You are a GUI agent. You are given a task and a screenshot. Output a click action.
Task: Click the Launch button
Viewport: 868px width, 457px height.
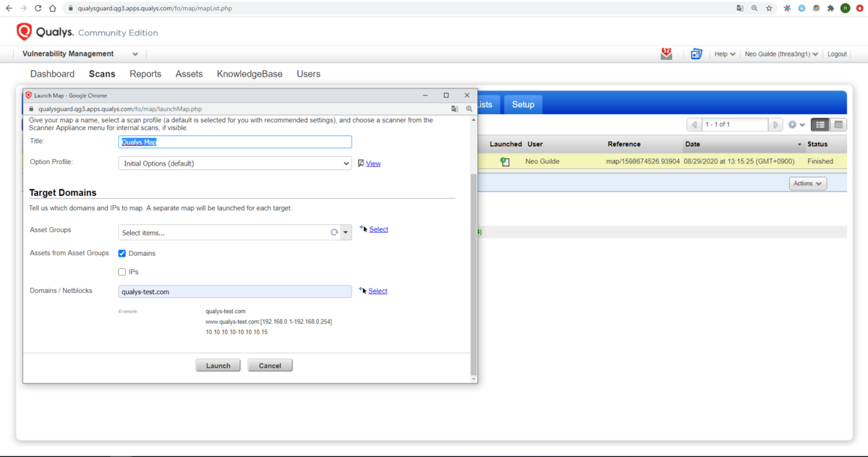tap(218, 365)
